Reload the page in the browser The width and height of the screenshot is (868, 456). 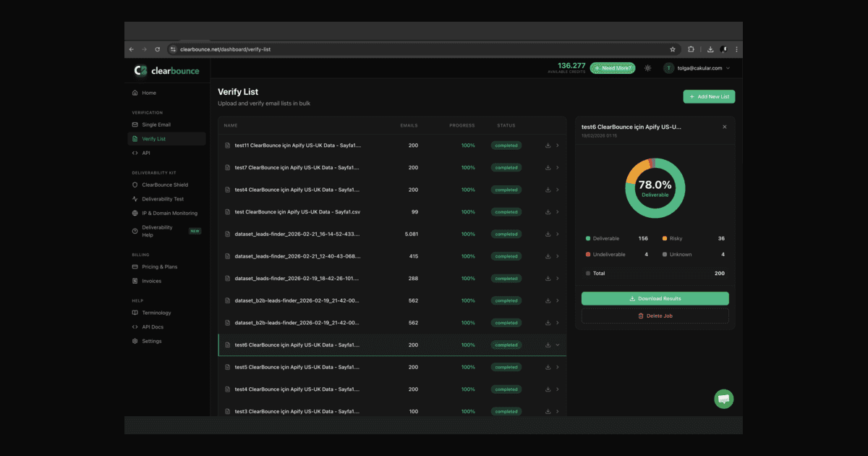click(x=158, y=49)
